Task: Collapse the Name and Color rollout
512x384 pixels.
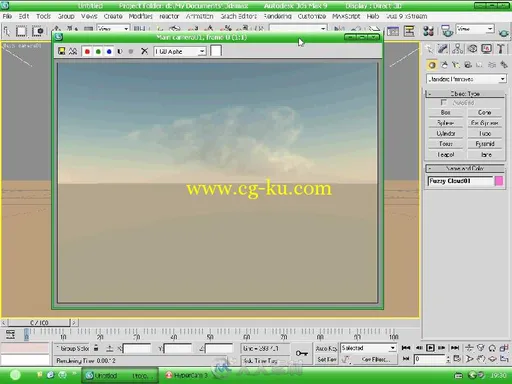Action: coord(465,168)
